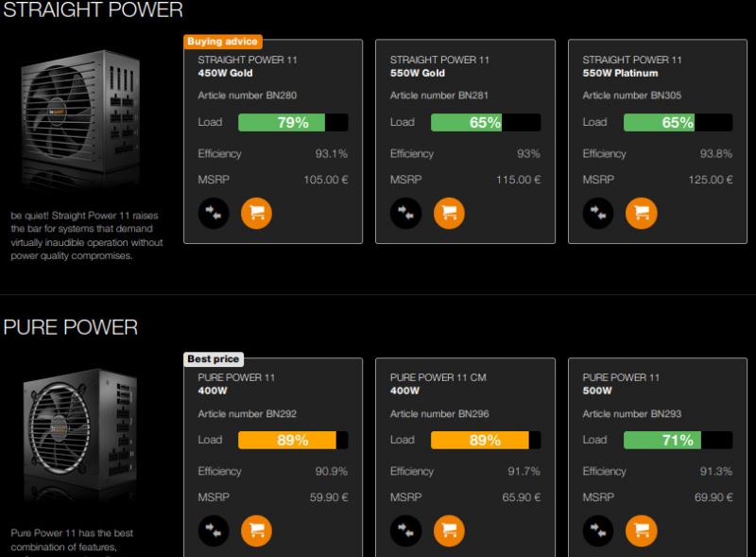Click 65% load bar on 550W Gold
This screenshot has height=557, width=756.
[486, 122]
